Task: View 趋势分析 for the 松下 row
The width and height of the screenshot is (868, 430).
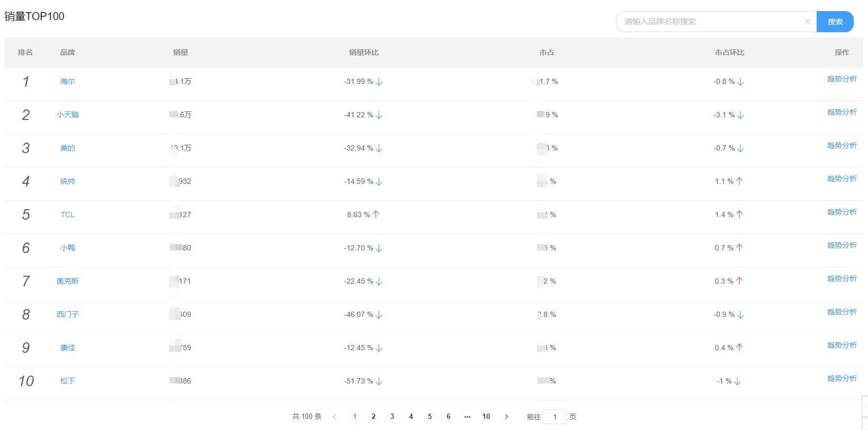Action: tap(842, 378)
